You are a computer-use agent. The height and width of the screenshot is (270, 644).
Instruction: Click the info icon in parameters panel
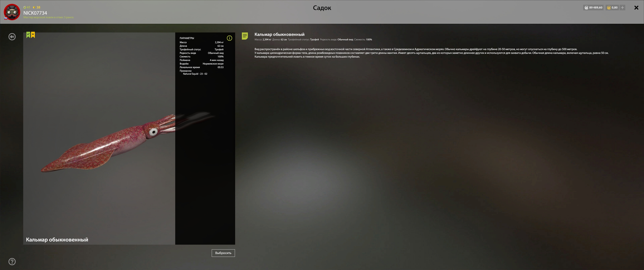click(x=229, y=38)
